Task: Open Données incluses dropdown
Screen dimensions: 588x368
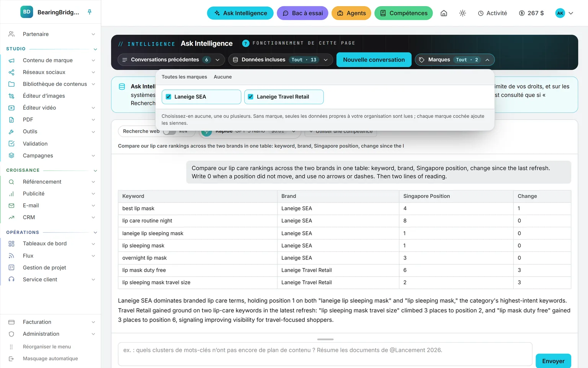Action: pyautogui.click(x=280, y=60)
